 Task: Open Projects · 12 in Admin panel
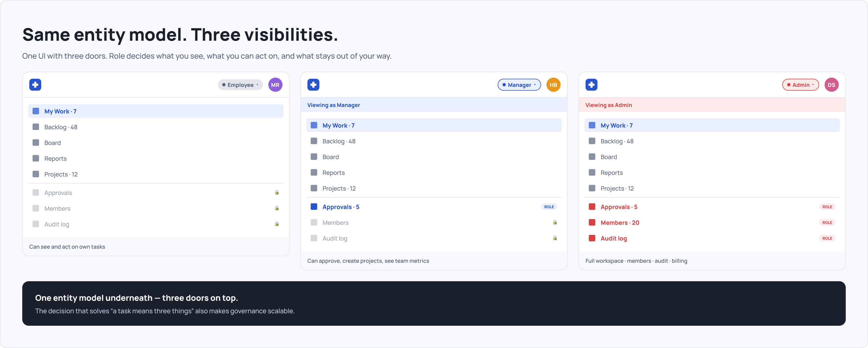(712, 188)
